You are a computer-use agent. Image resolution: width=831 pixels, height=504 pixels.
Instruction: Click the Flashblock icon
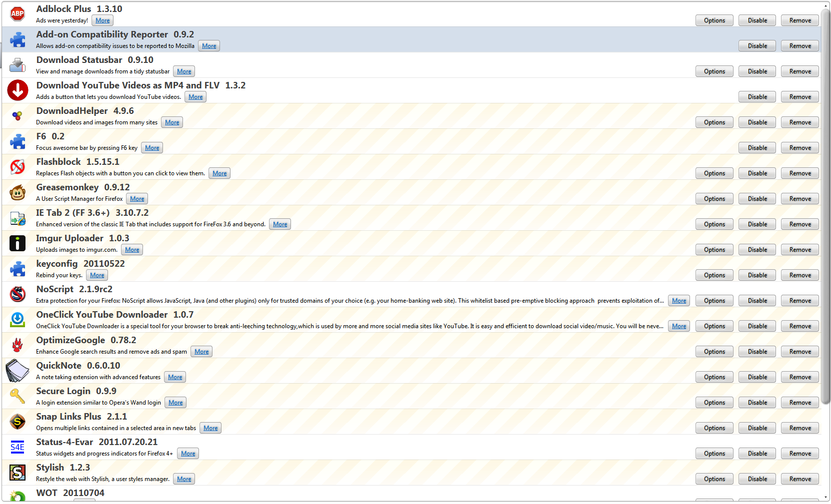tap(17, 167)
